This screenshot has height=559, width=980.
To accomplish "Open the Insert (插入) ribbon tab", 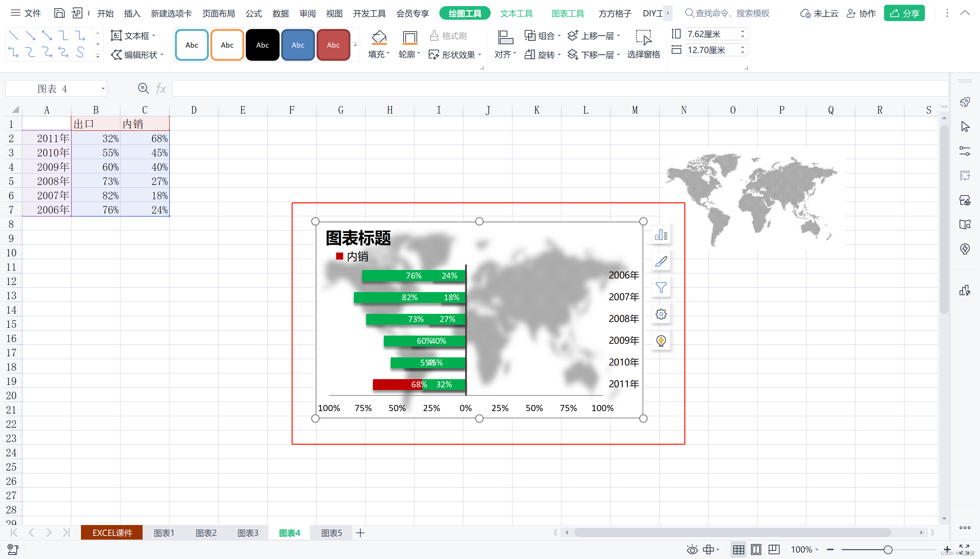I will click(132, 14).
